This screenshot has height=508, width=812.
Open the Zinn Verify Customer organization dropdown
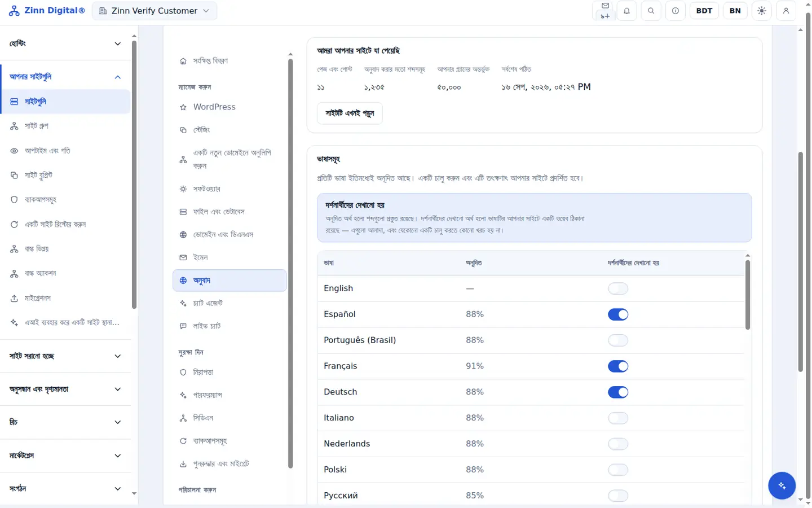click(x=154, y=11)
